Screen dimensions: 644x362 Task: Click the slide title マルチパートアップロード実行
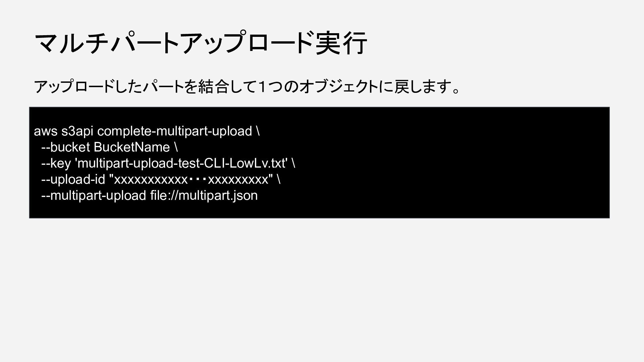(x=201, y=43)
